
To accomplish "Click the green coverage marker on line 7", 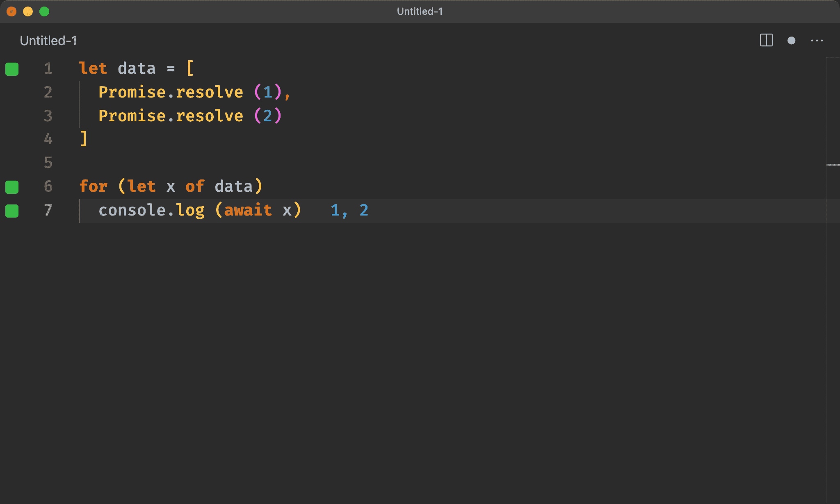I will point(12,211).
